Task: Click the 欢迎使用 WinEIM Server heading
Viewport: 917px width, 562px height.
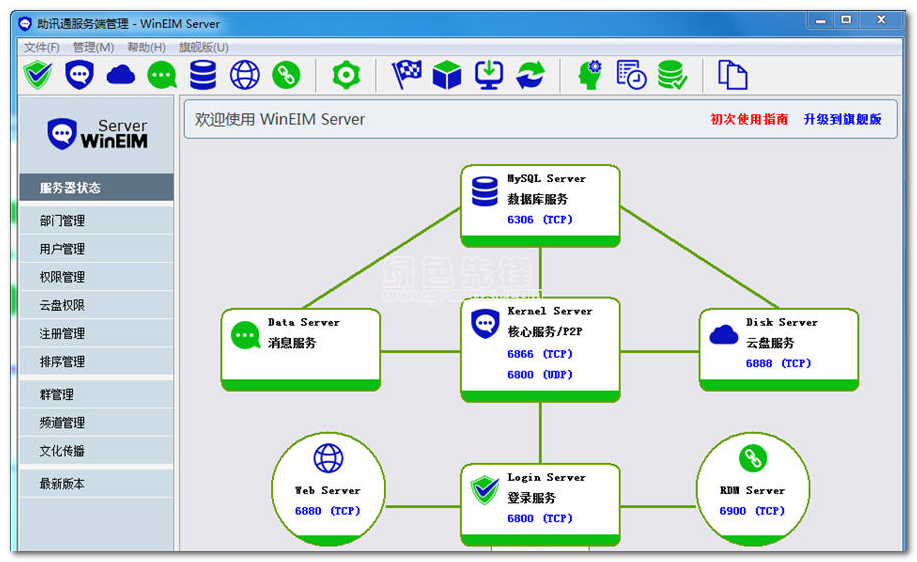Action: (x=280, y=119)
